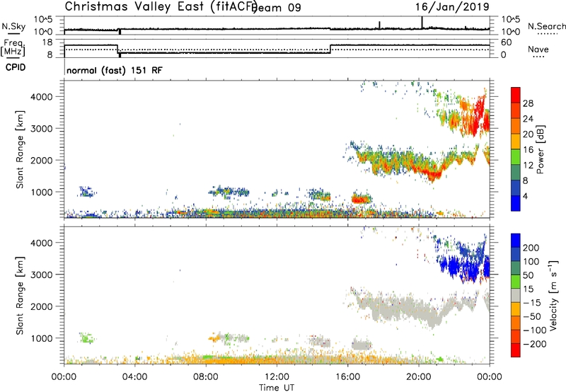
Task: Click the '1000' range tick in the velocity panel
Action: coord(41,338)
